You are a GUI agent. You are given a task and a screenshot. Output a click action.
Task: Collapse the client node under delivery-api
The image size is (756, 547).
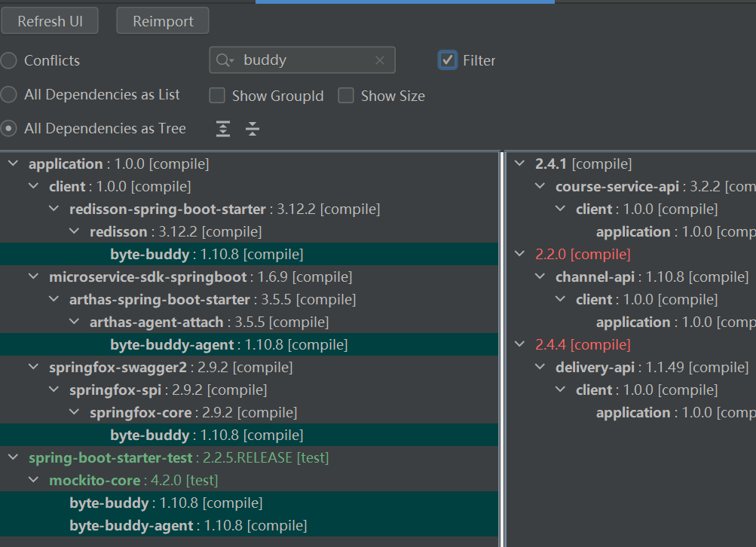(560, 390)
